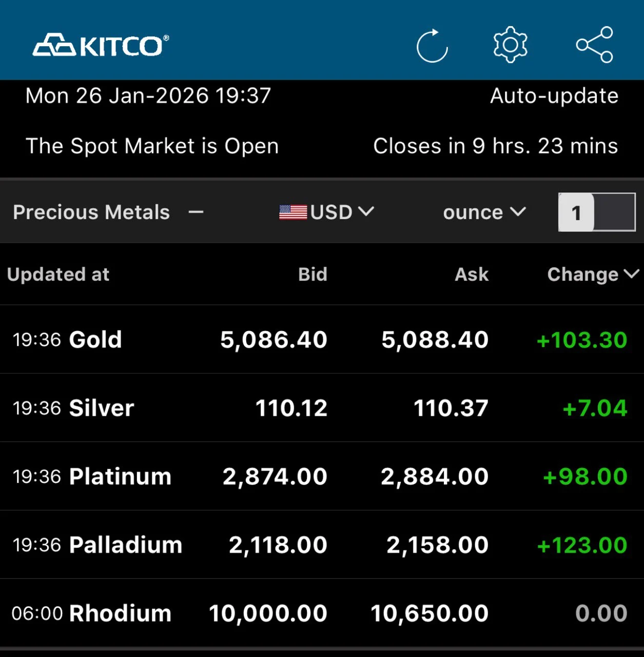Tap the share icon
The image size is (644, 657).
click(x=594, y=45)
